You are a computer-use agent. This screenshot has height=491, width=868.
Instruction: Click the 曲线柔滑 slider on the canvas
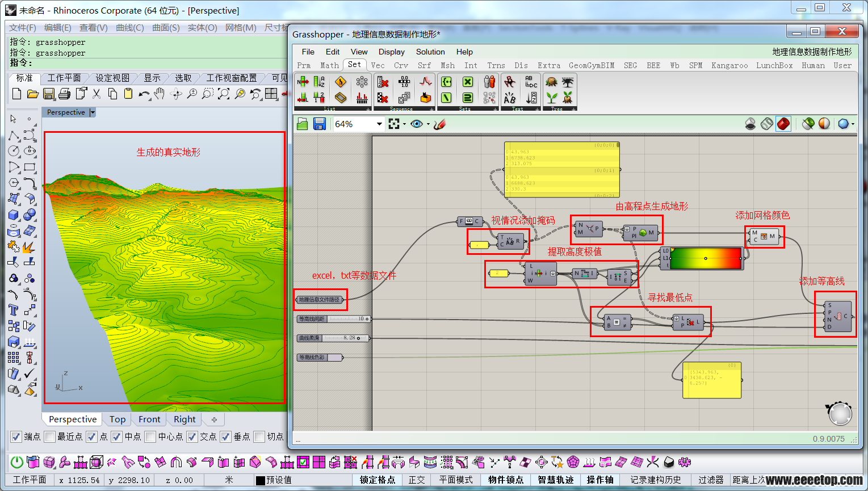coord(334,338)
